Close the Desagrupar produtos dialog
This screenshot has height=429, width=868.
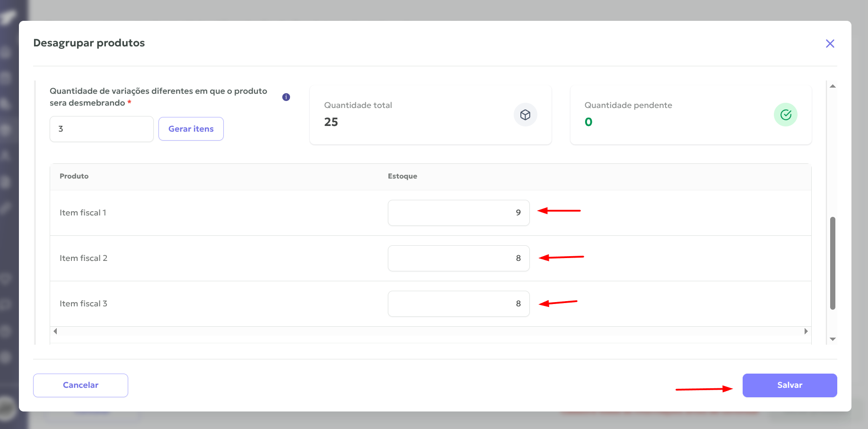[830, 44]
